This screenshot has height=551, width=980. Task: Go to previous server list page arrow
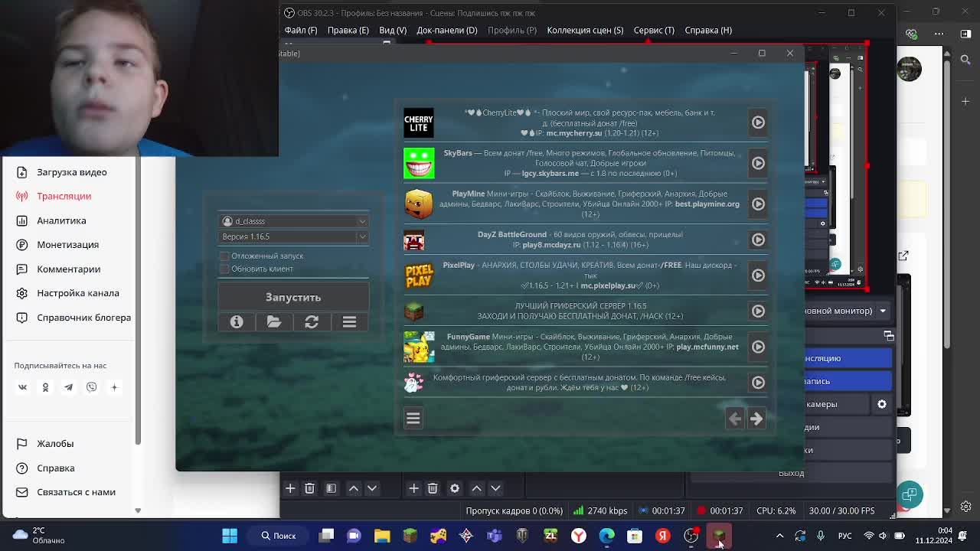pos(734,419)
